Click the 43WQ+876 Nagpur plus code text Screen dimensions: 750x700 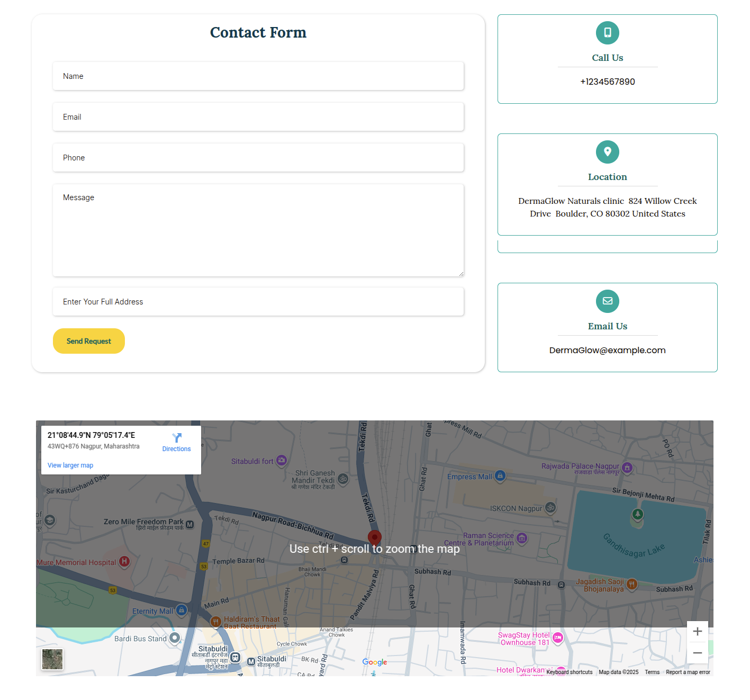pyautogui.click(x=94, y=446)
